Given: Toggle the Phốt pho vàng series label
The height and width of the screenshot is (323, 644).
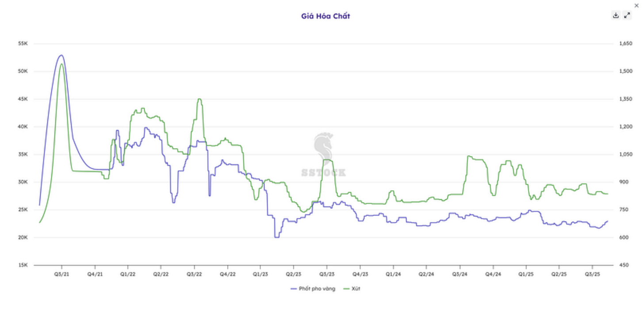Looking at the screenshot, I should [x=317, y=289].
